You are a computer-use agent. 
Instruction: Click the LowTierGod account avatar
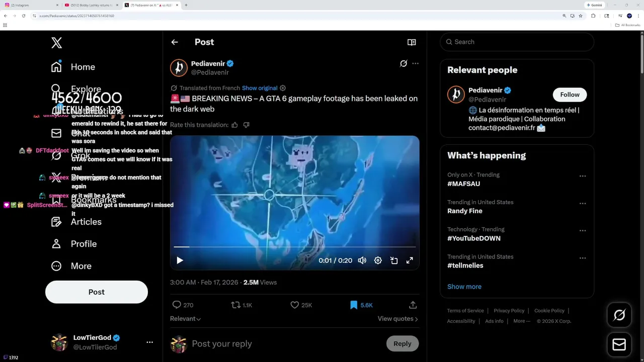pyautogui.click(x=59, y=342)
